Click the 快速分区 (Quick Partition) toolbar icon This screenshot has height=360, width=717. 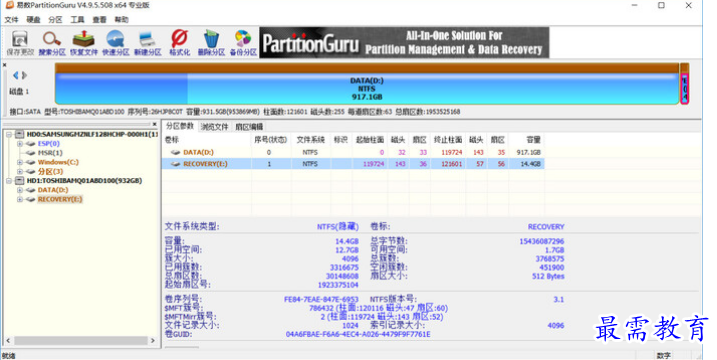coord(115,39)
